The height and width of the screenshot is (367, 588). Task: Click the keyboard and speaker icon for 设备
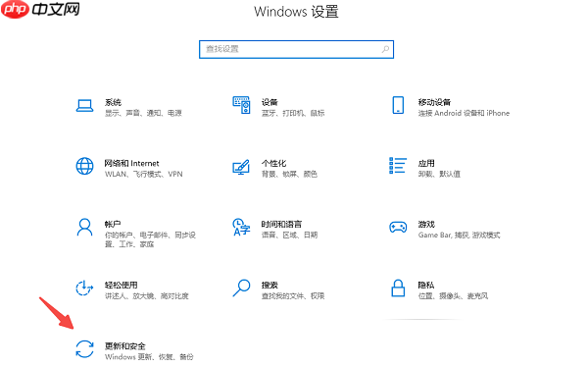(241, 105)
